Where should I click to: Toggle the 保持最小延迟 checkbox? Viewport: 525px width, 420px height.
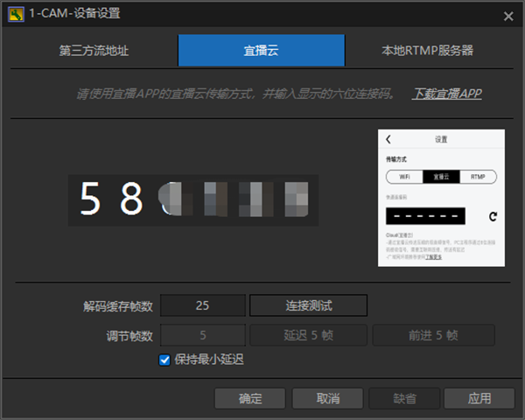click(164, 360)
